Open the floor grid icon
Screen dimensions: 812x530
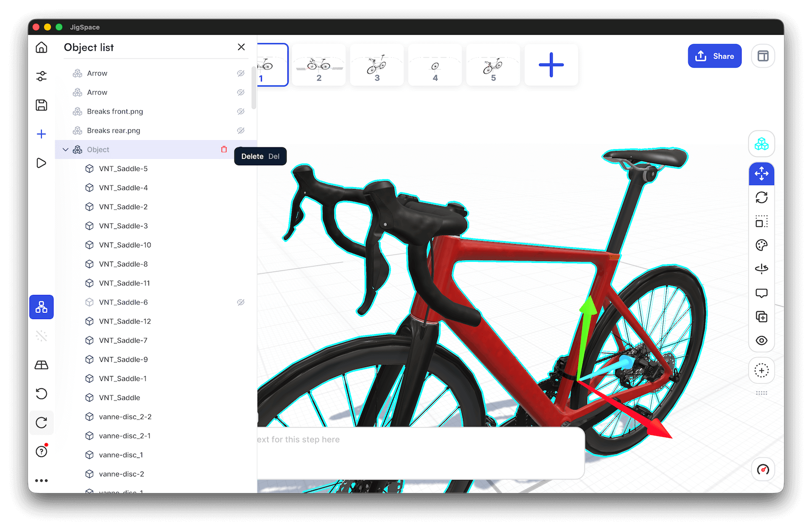[41, 365]
